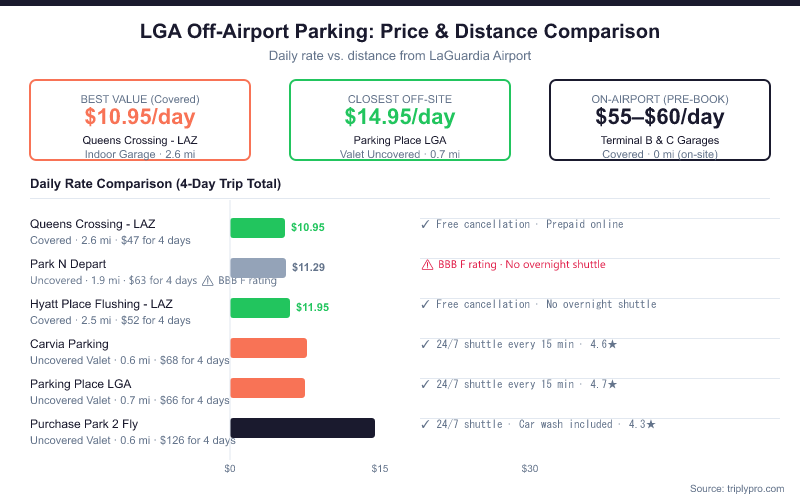Click the checkmark beside No overnight shuttle
This screenshot has height=500, width=800.
tap(425, 304)
